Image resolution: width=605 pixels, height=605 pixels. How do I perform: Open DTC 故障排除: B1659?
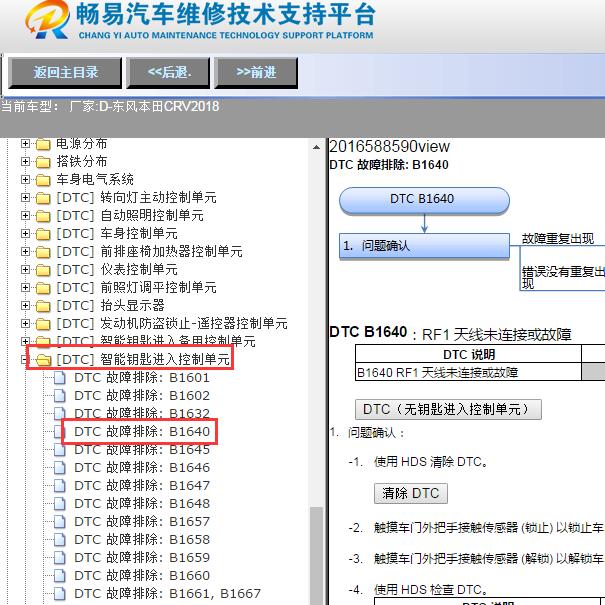(x=142, y=558)
